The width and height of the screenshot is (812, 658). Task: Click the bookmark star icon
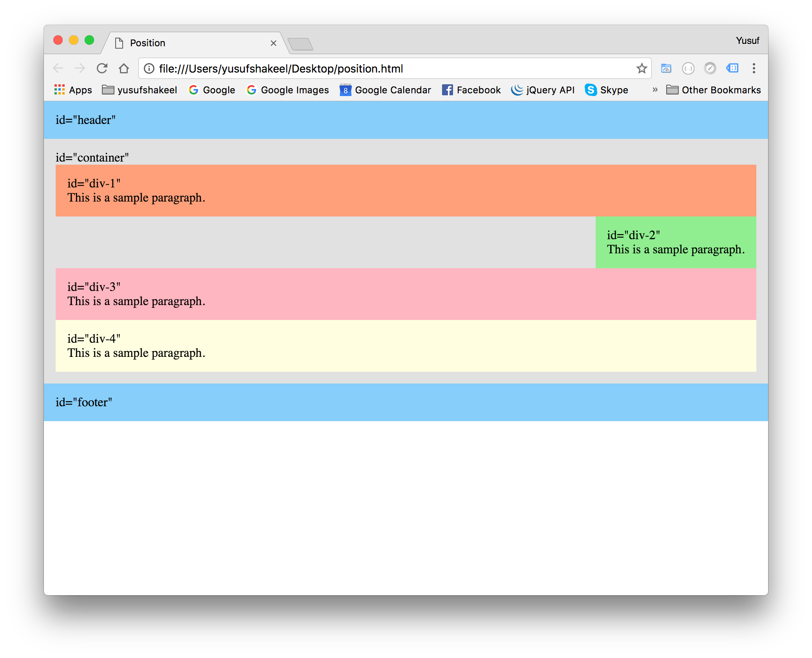[642, 69]
